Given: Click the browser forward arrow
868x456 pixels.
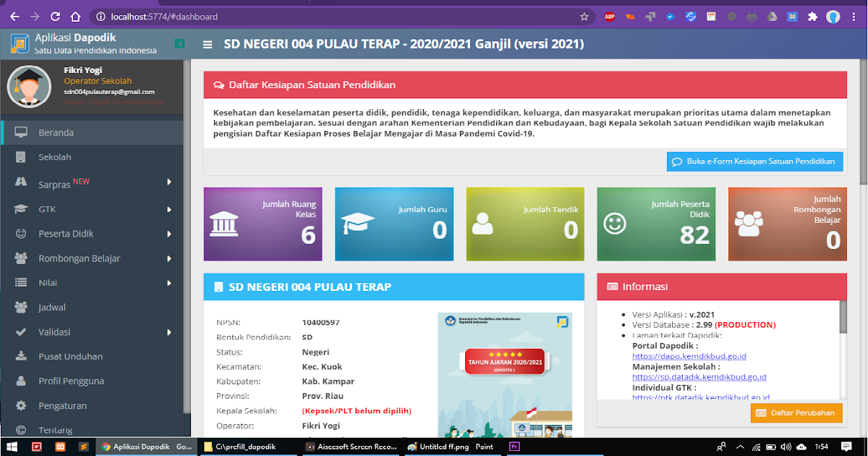Looking at the screenshot, I should tap(35, 16).
